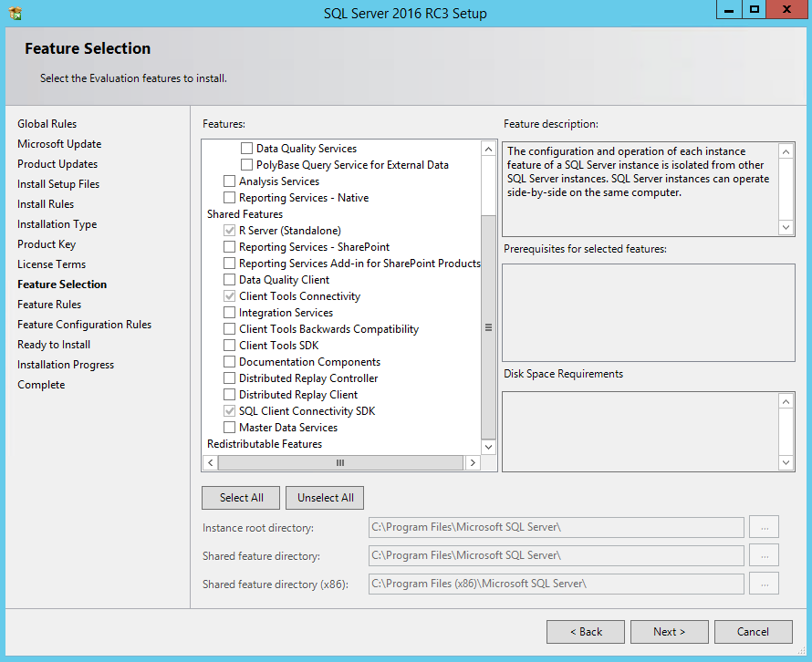This screenshot has height=662, width=812.
Task: Click disk space requirements scroll up arrow
Action: pyautogui.click(x=786, y=401)
